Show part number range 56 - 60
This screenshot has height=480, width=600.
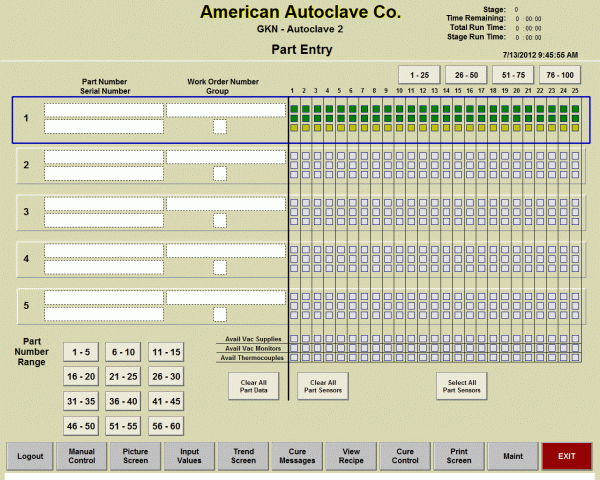click(168, 426)
